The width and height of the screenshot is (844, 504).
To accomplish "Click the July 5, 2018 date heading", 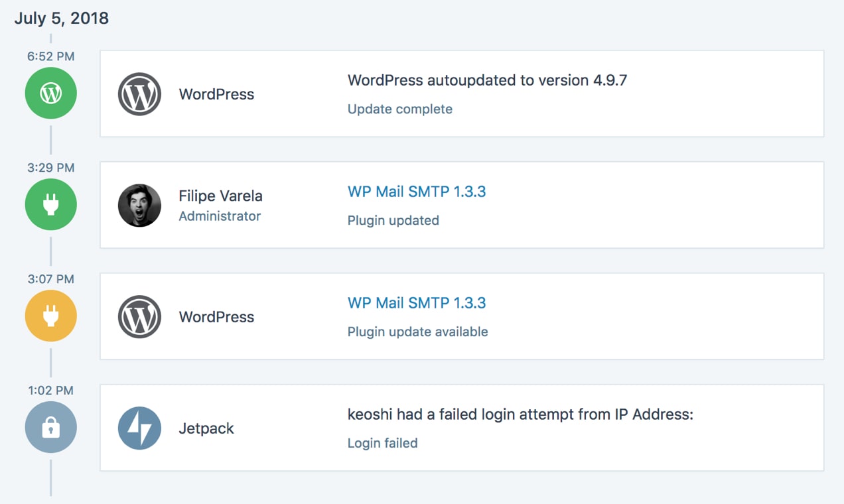I will (61, 18).
